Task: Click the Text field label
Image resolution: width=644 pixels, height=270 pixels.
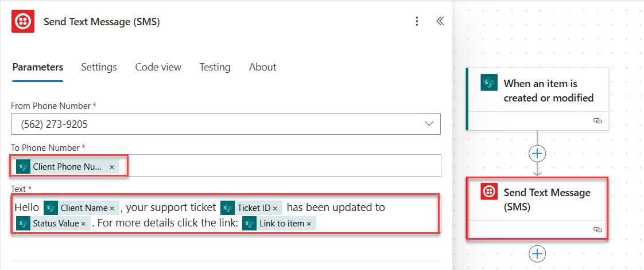Action: (18, 189)
